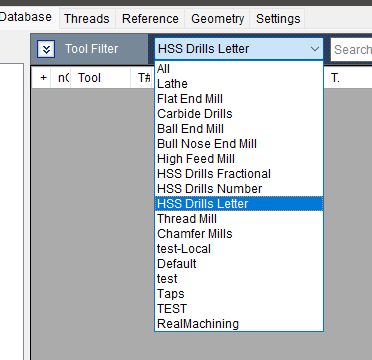Image resolution: width=372 pixels, height=360 pixels.
Task: Open the Settings tab
Action: coord(278,19)
